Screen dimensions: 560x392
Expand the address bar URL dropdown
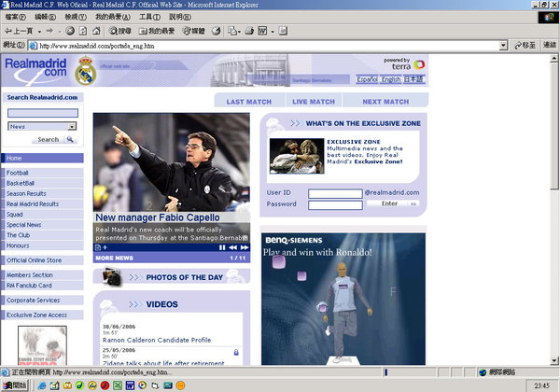[504, 46]
